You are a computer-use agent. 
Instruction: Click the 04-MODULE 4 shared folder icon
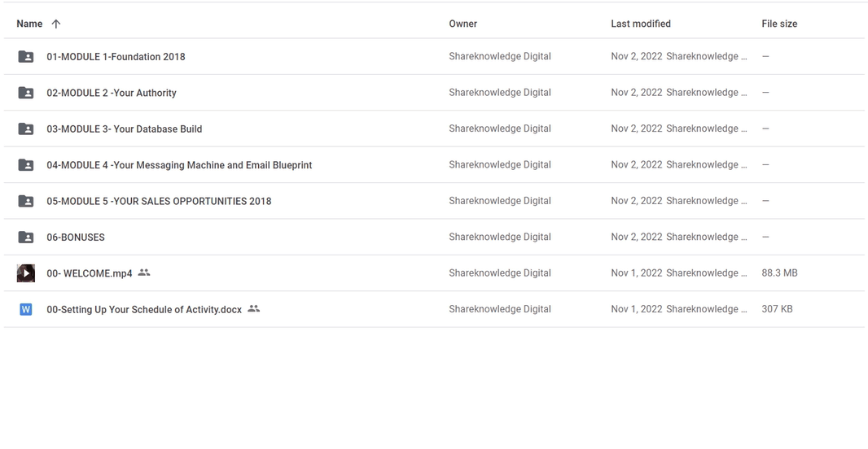click(x=26, y=165)
